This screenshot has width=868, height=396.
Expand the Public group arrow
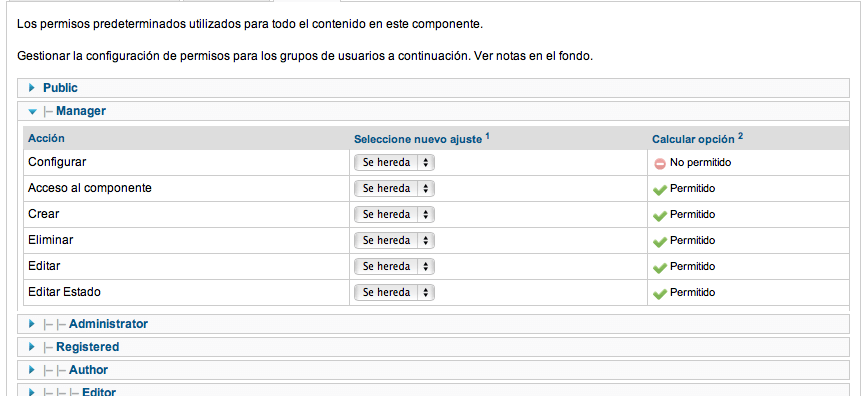coord(32,88)
